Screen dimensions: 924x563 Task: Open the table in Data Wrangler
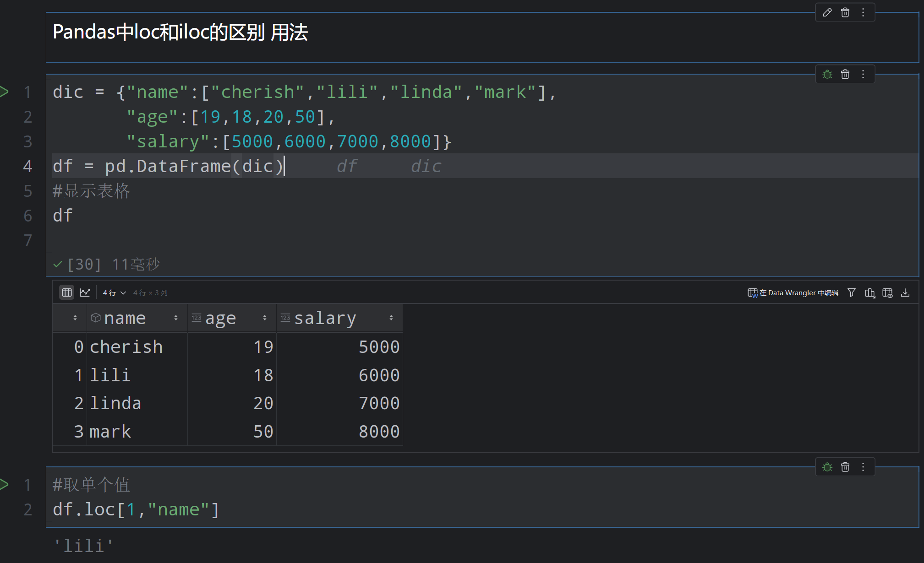793,292
